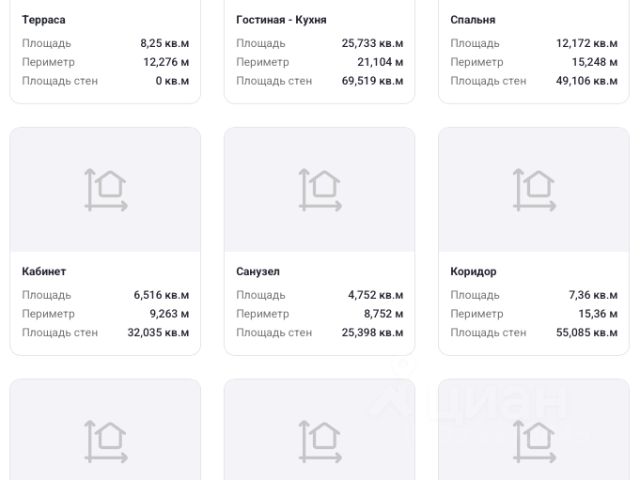The image size is (640, 480).
Task: Select the Коридор room title
Action: [473, 271]
